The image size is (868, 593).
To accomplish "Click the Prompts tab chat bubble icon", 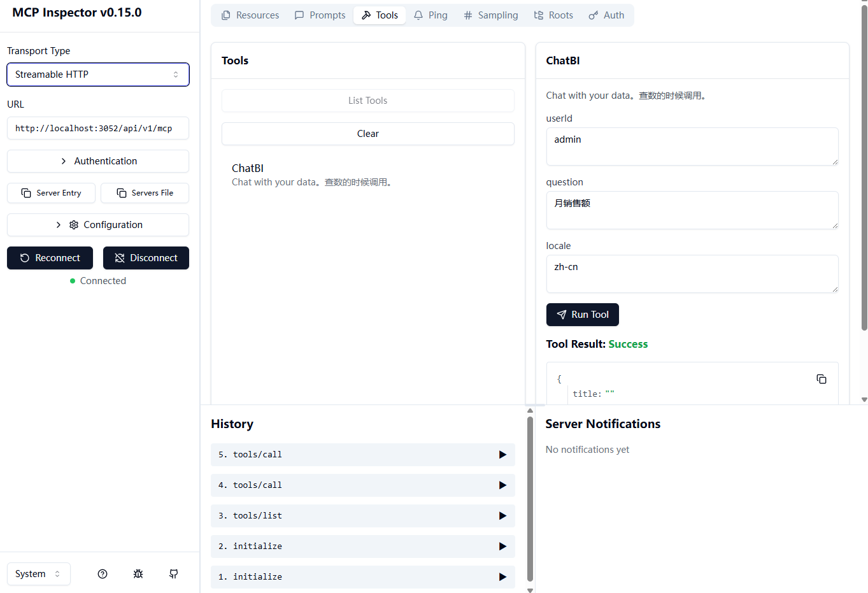I will click(299, 15).
